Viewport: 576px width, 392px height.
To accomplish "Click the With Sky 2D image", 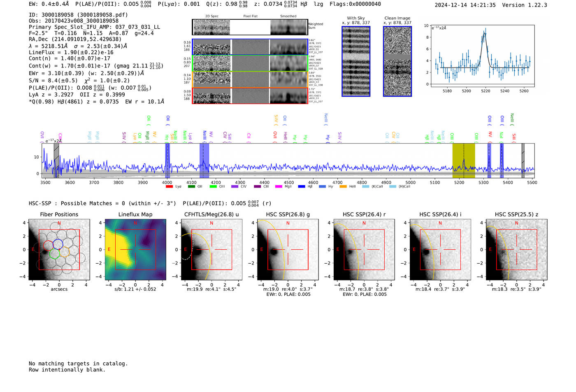I will tap(356, 61).
